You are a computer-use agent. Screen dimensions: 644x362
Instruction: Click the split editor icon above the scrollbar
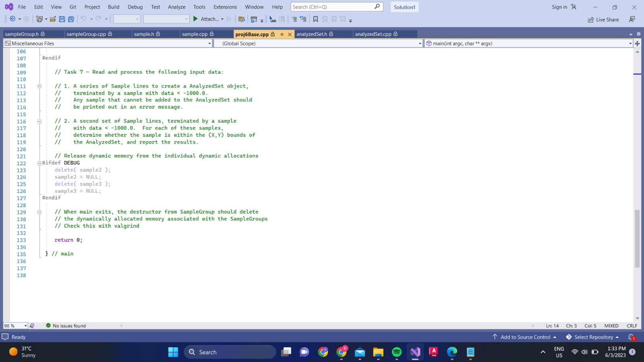point(638,43)
